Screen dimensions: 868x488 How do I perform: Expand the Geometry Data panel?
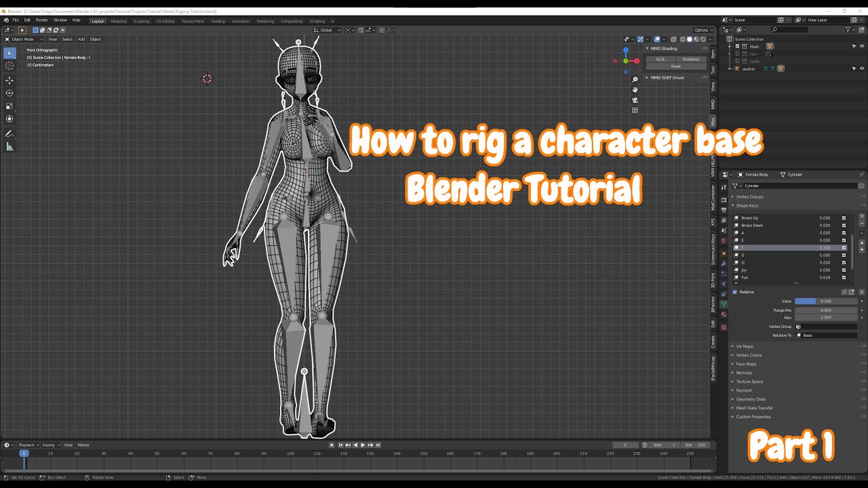[749, 399]
